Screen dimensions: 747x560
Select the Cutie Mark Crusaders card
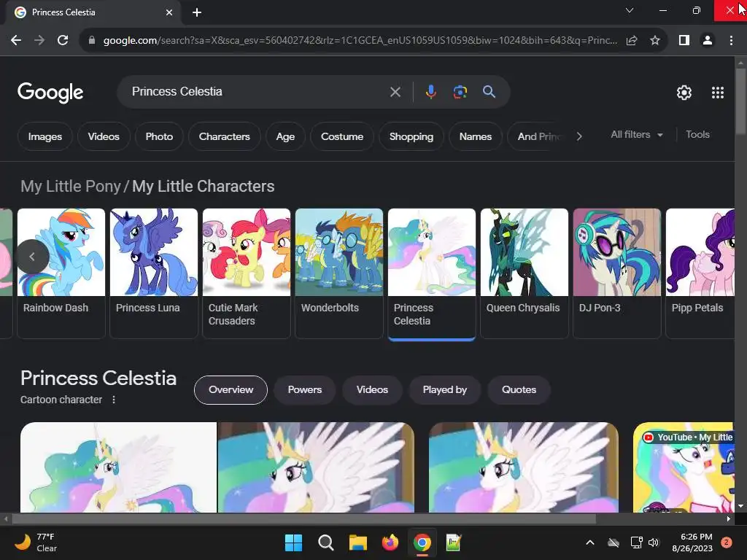[247, 273]
